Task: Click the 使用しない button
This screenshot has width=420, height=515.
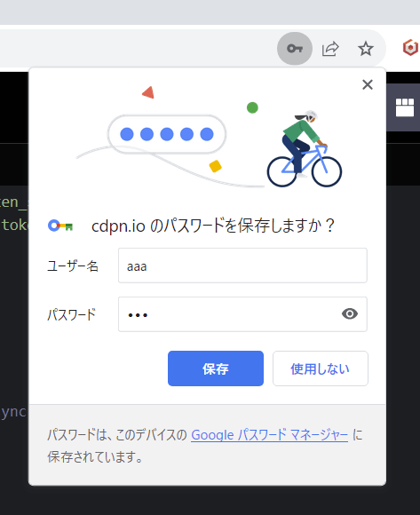Action: click(321, 368)
